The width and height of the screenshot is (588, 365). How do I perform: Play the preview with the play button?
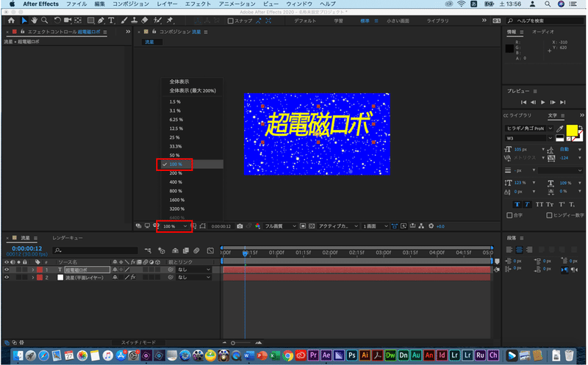543,102
